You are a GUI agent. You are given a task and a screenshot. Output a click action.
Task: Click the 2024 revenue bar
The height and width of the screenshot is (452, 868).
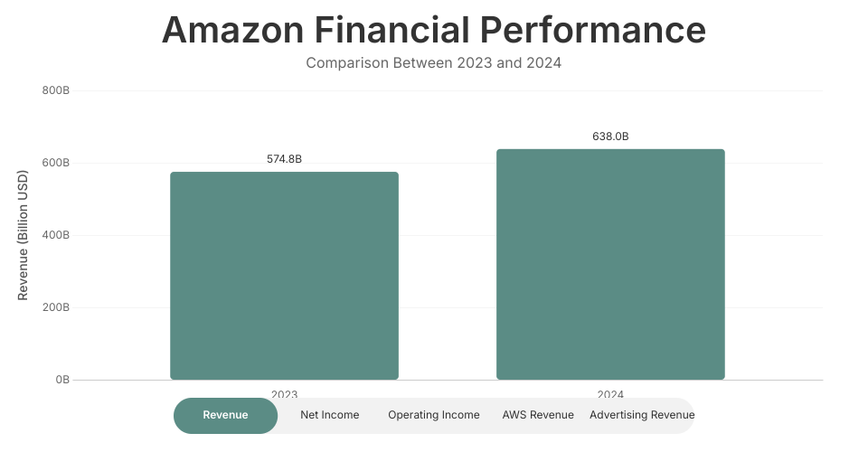tap(610, 264)
